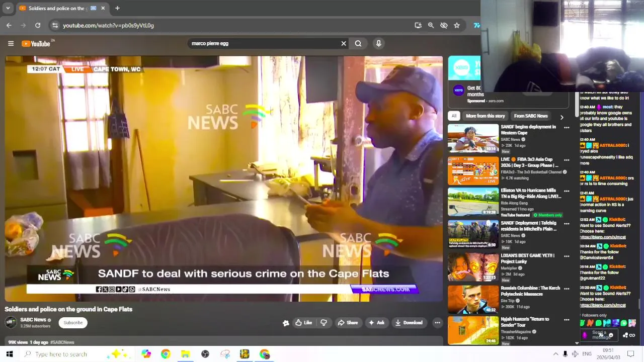Click the extension icon left of Like
Image resolution: width=644 pixels, height=362 pixels.
(286, 323)
